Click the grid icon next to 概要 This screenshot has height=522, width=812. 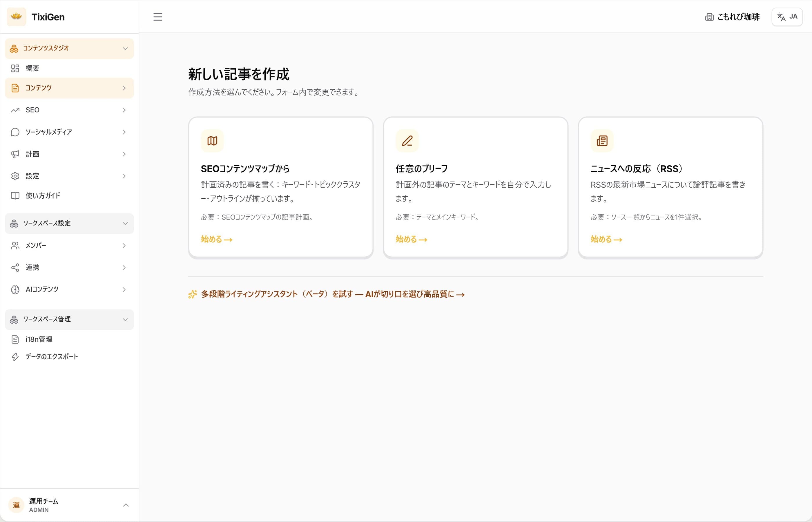pyautogui.click(x=15, y=68)
